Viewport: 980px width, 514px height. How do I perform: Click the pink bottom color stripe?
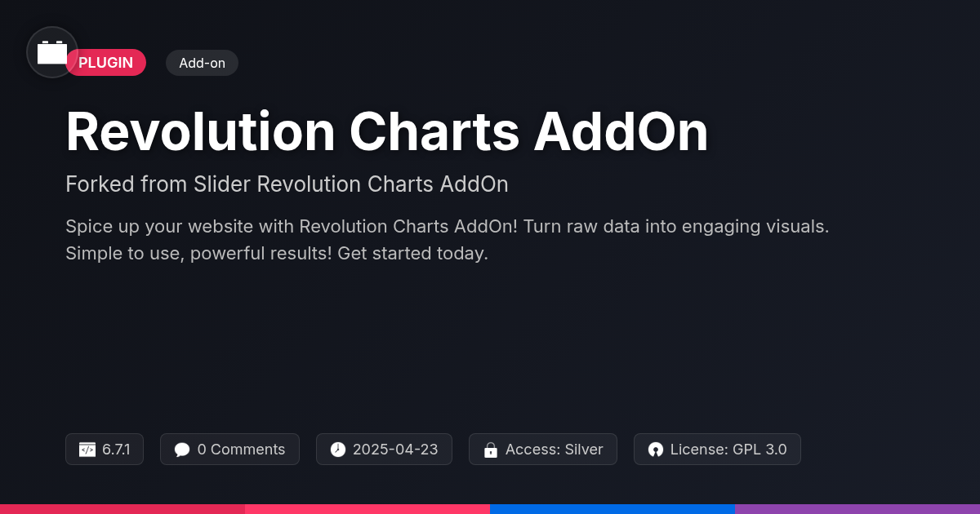[x=367, y=509]
